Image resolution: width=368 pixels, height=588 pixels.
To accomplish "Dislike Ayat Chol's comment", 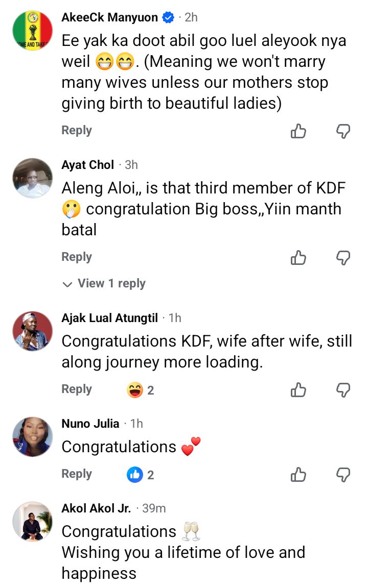I will [343, 258].
